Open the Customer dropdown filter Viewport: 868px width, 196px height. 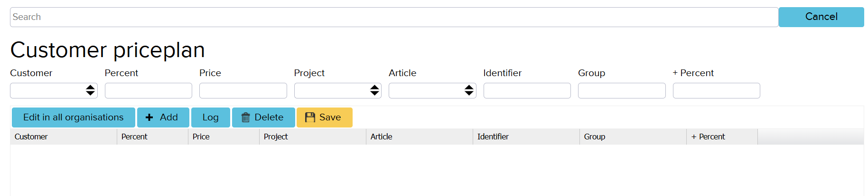[x=54, y=90]
